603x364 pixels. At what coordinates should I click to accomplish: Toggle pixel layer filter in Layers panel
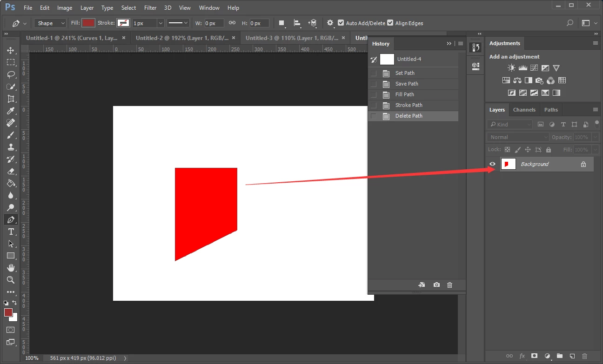pyautogui.click(x=540, y=125)
